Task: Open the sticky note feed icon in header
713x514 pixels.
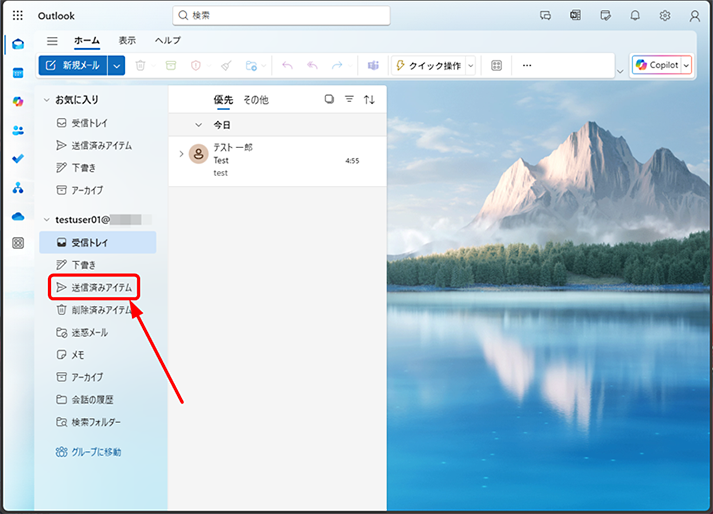Action: click(x=605, y=16)
